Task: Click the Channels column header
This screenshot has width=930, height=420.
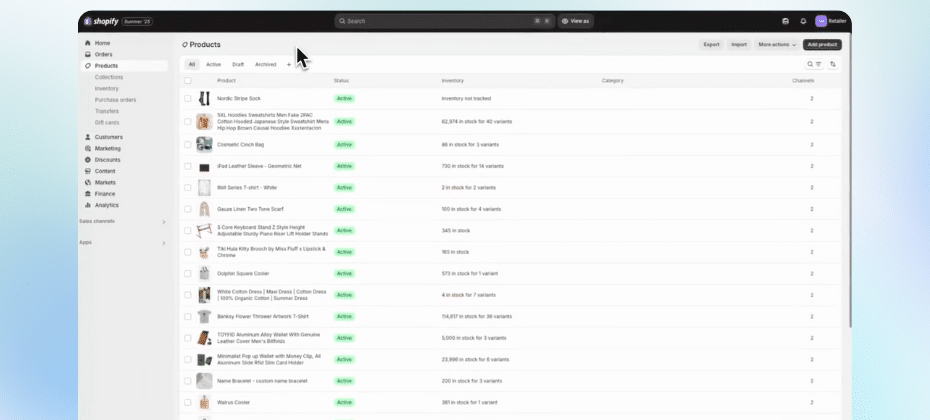Action: pyautogui.click(x=803, y=81)
